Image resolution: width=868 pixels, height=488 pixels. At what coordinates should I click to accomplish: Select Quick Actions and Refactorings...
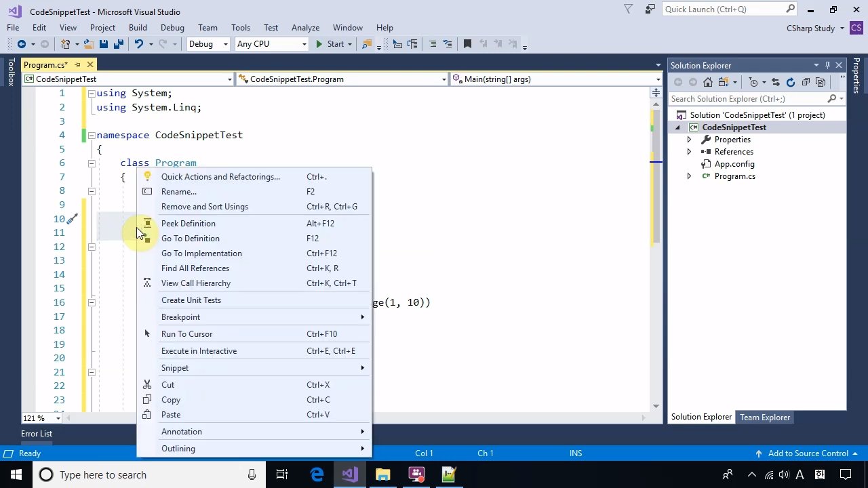254,177
